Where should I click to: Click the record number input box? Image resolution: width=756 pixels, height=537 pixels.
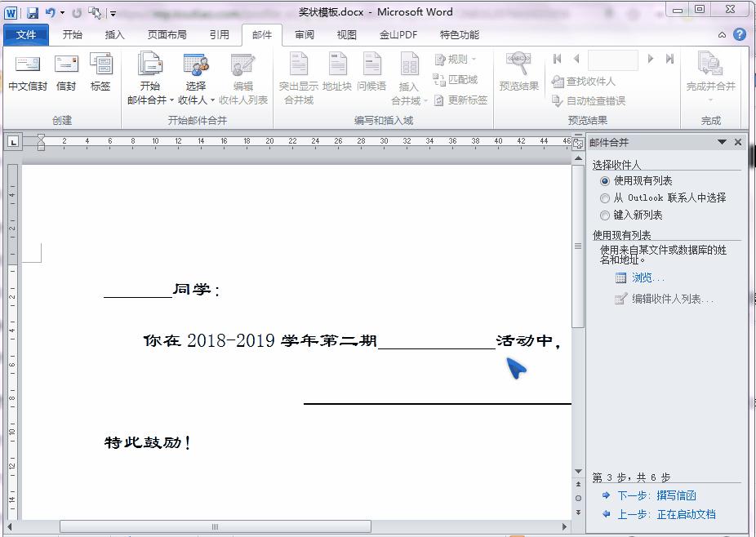click(612, 60)
